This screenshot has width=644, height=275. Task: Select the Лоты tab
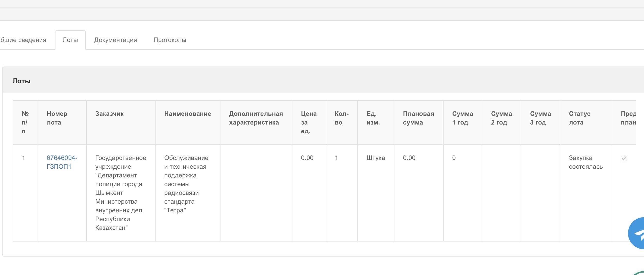(x=70, y=40)
